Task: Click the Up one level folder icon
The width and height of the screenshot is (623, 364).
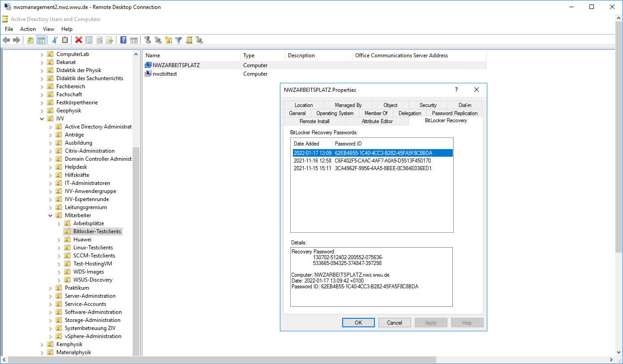Action: coord(30,40)
